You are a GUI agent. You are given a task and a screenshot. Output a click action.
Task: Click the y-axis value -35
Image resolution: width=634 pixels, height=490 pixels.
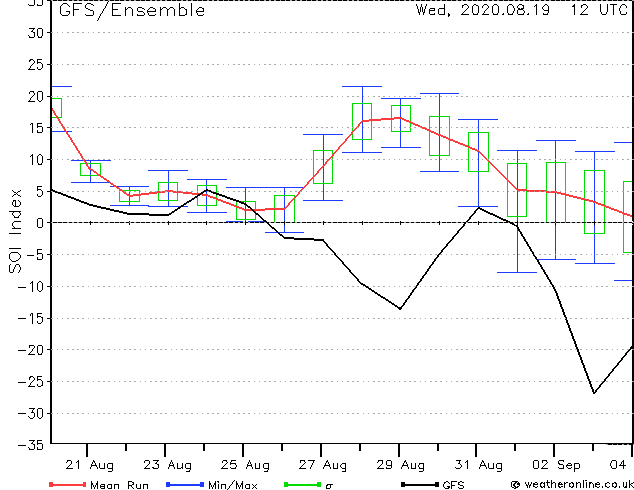(x=31, y=445)
